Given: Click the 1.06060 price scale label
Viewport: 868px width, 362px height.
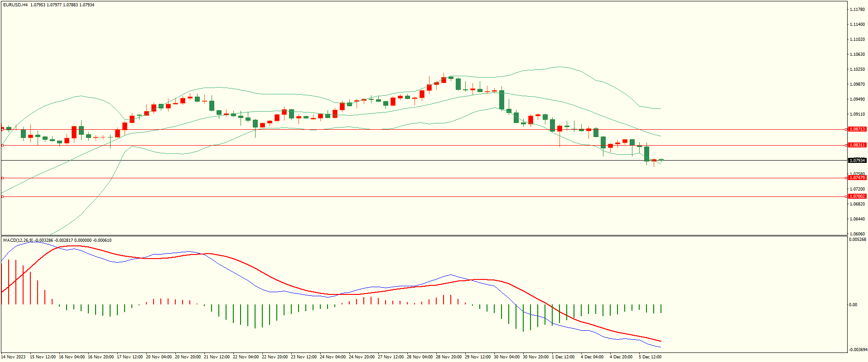Looking at the screenshot, I should point(857,234).
